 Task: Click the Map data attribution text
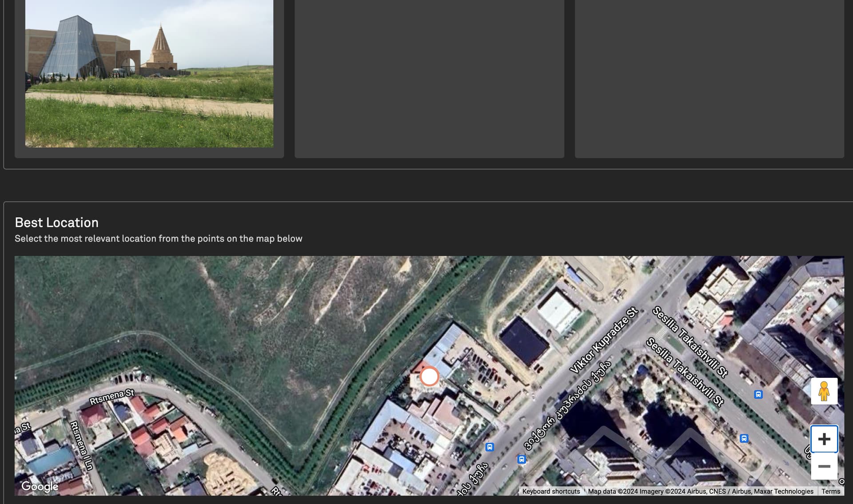701,492
